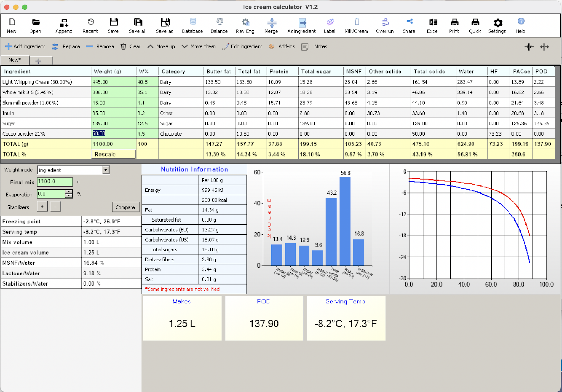Screen dimensions: 562x392
Task: Click the Final mix weight field
Action: [x=55, y=182]
